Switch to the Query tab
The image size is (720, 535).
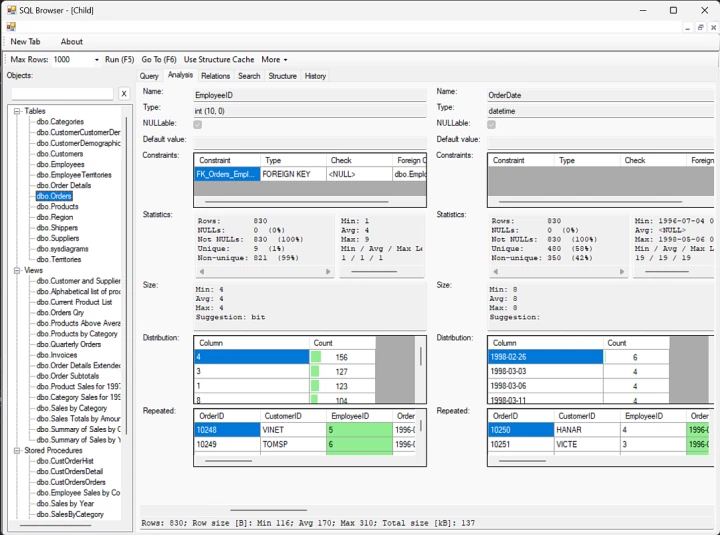149,76
